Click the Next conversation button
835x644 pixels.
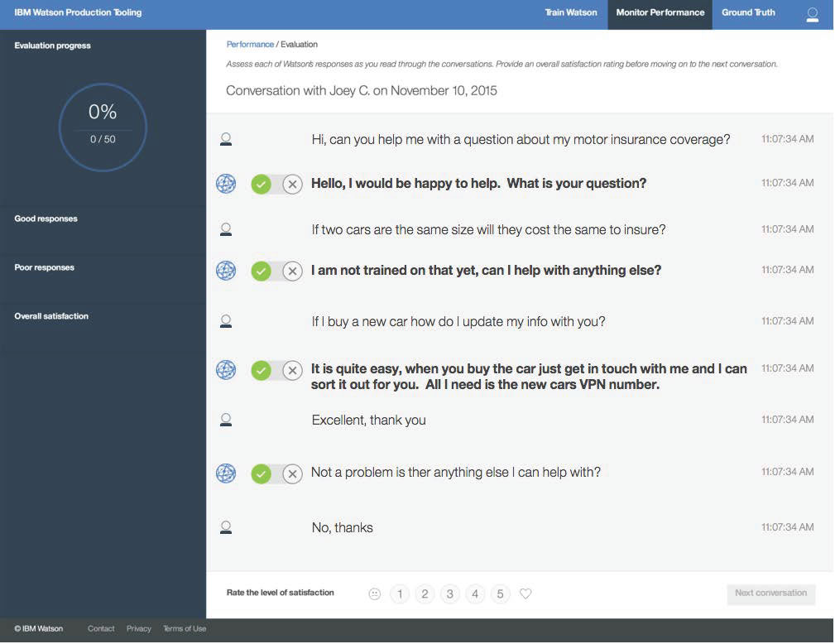tap(770, 594)
